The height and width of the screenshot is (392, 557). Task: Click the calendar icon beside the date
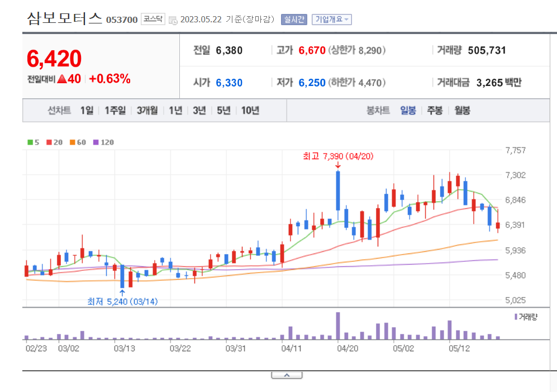click(x=173, y=20)
